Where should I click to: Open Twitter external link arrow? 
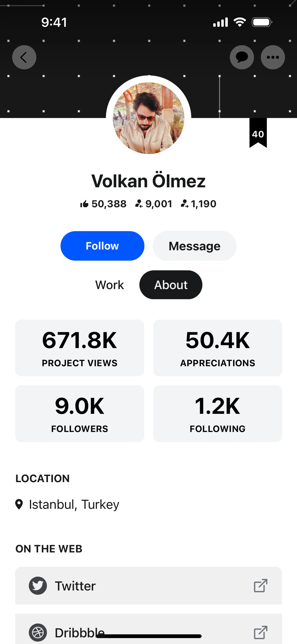pyautogui.click(x=260, y=586)
